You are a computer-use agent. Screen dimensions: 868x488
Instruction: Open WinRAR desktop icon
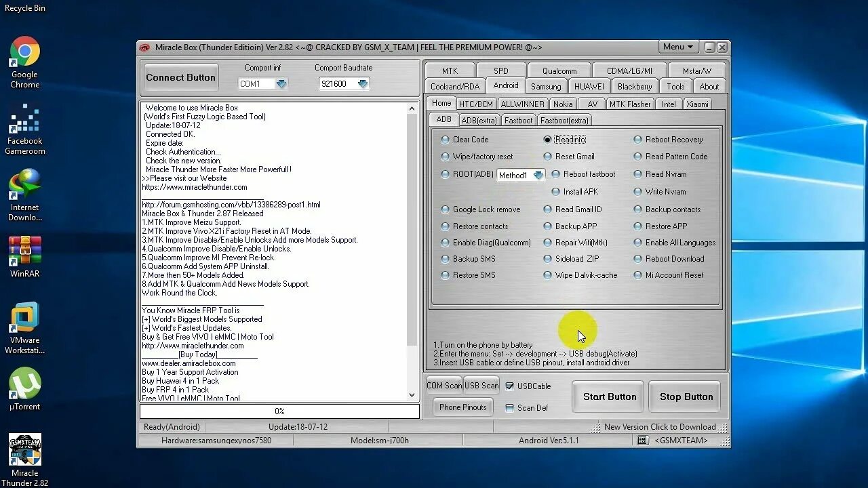pyautogui.click(x=24, y=256)
